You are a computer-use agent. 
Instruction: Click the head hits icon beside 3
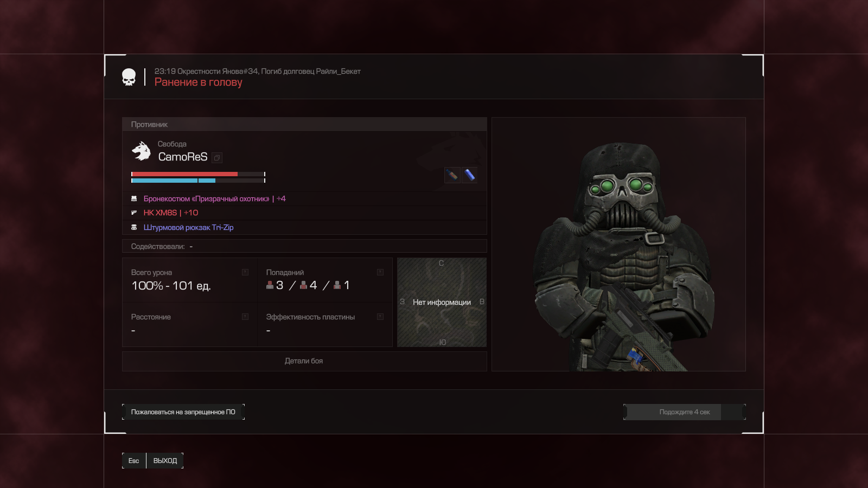point(270,285)
